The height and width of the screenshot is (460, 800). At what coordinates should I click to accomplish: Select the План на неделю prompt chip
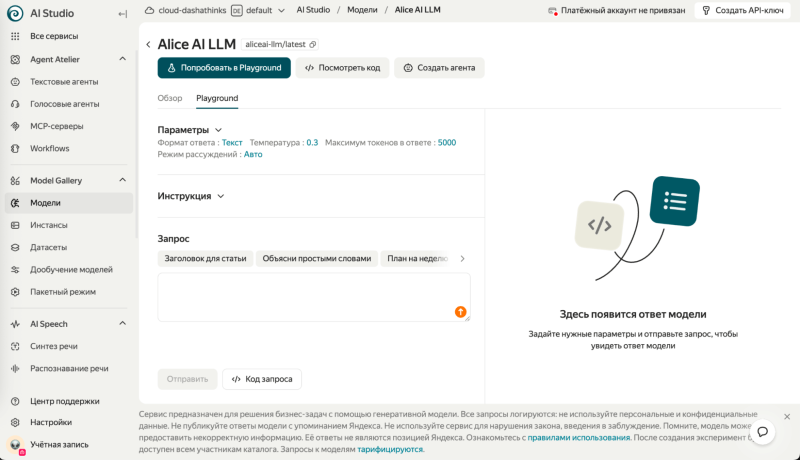click(417, 259)
